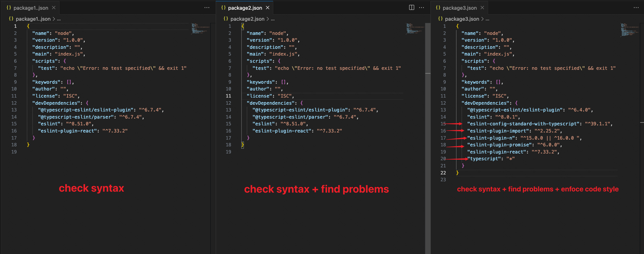
Task: Click "license": "ISC" line in package2
Action: pos(270,96)
